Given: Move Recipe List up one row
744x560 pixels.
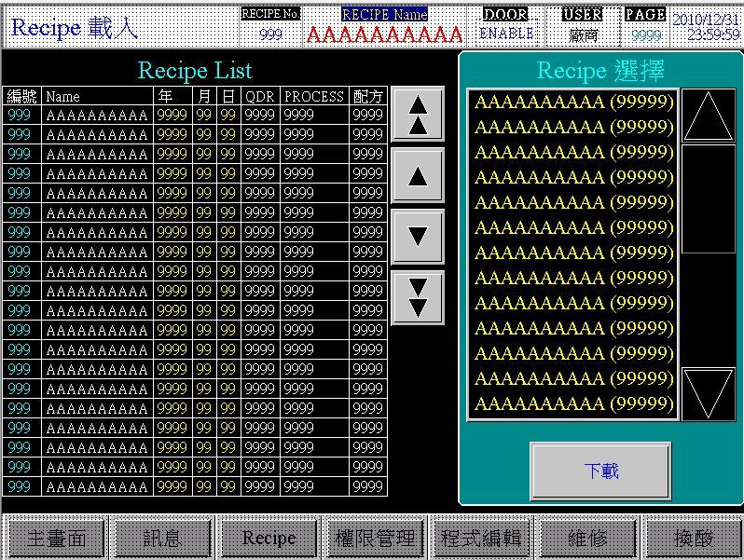Looking at the screenshot, I should [418, 176].
